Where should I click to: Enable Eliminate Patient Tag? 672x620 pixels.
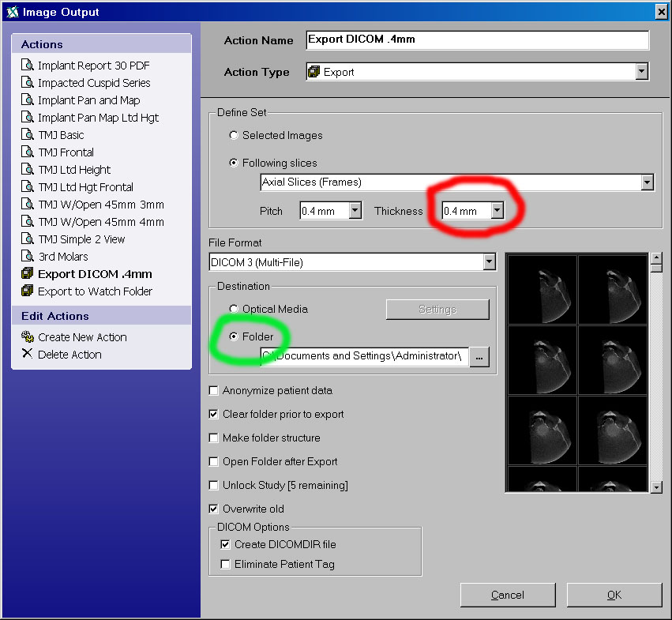[225, 564]
